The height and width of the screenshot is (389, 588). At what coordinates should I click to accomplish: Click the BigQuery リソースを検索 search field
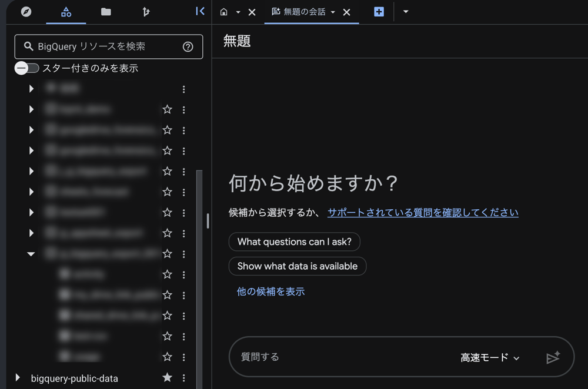point(108,46)
